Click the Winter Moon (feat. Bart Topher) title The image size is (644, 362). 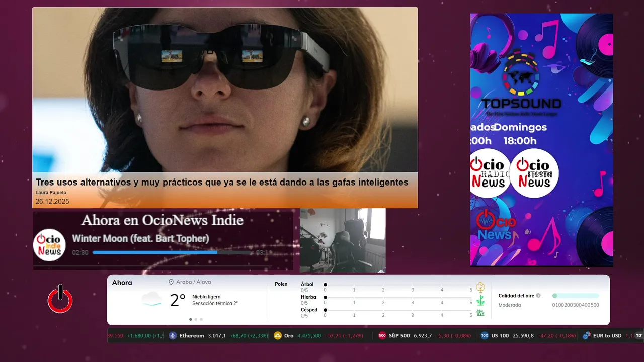tap(140, 238)
